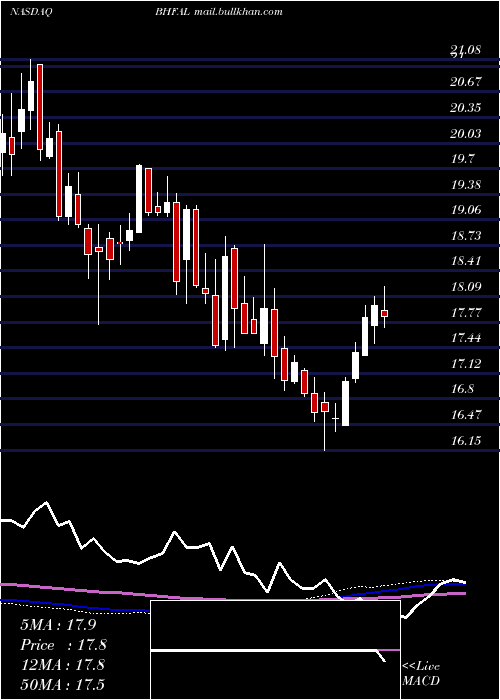Screen dimensions: 500x700
Task: Click the 16.47 price axis label
Action: tap(466, 415)
